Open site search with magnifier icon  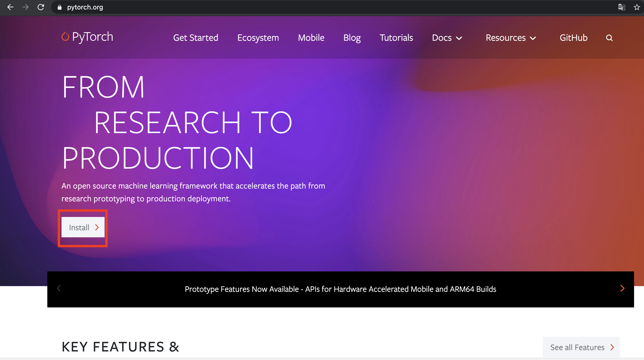click(609, 38)
